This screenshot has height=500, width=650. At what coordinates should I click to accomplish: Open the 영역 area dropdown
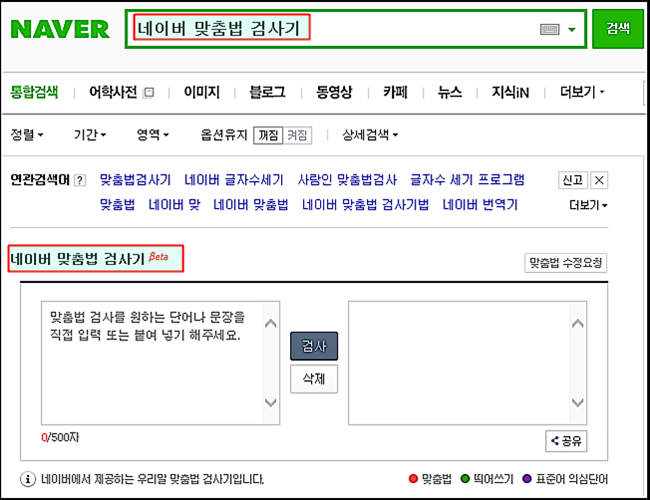tap(153, 135)
